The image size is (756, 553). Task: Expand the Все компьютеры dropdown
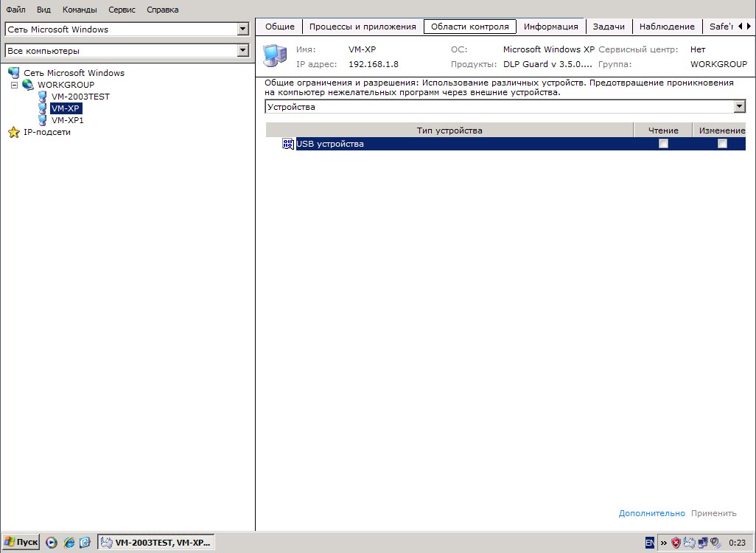click(x=242, y=50)
